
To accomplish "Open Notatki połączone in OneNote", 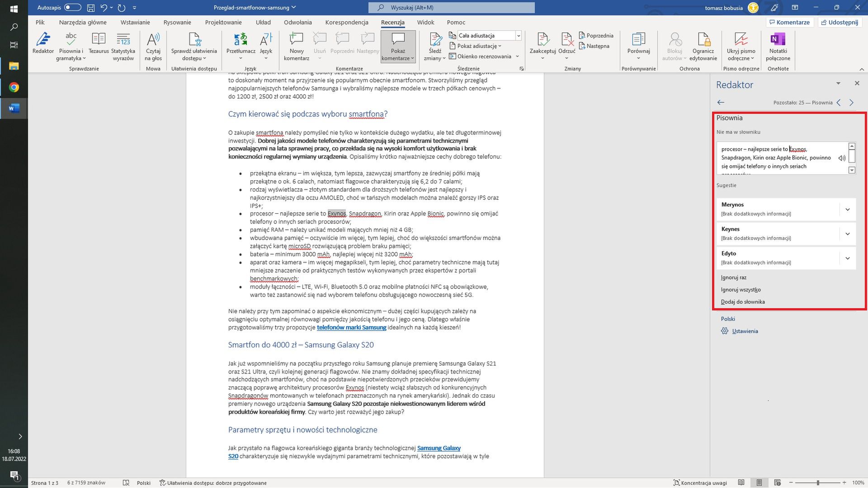I will click(778, 45).
